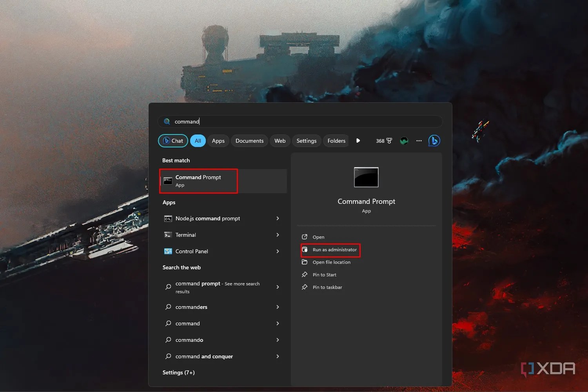Viewport: 588px width, 392px height.
Task: Click the Command Prompt icon under Best match
Action: click(x=168, y=181)
